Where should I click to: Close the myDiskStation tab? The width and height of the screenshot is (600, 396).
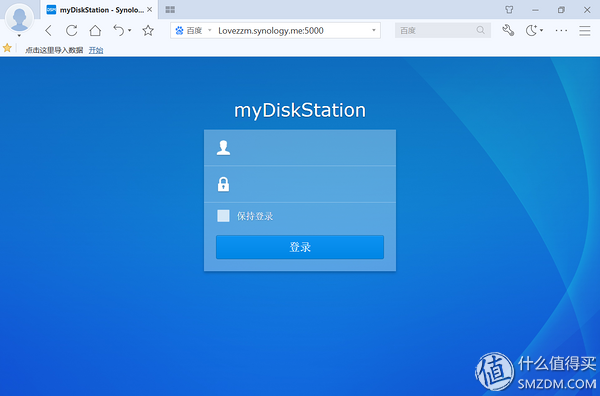(150, 10)
